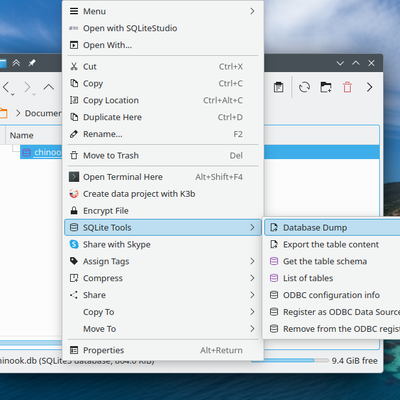Toggle the window pin icon
The image size is (400, 400).
coord(32,63)
